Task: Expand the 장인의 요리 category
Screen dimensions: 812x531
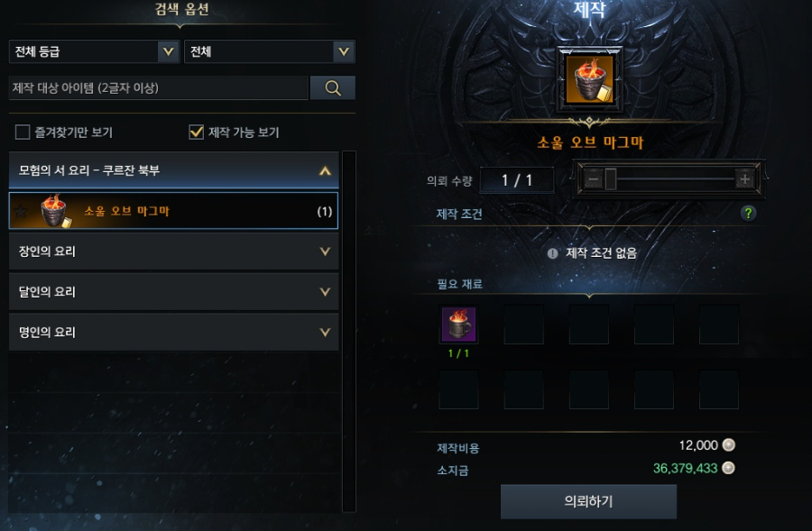Action: point(173,252)
